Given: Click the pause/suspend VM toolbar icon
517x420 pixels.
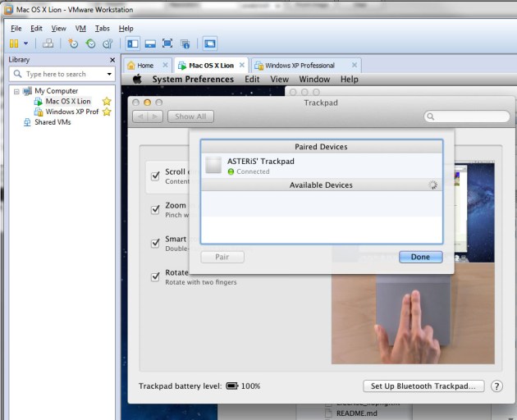Looking at the screenshot, I should (x=14, y=43).
